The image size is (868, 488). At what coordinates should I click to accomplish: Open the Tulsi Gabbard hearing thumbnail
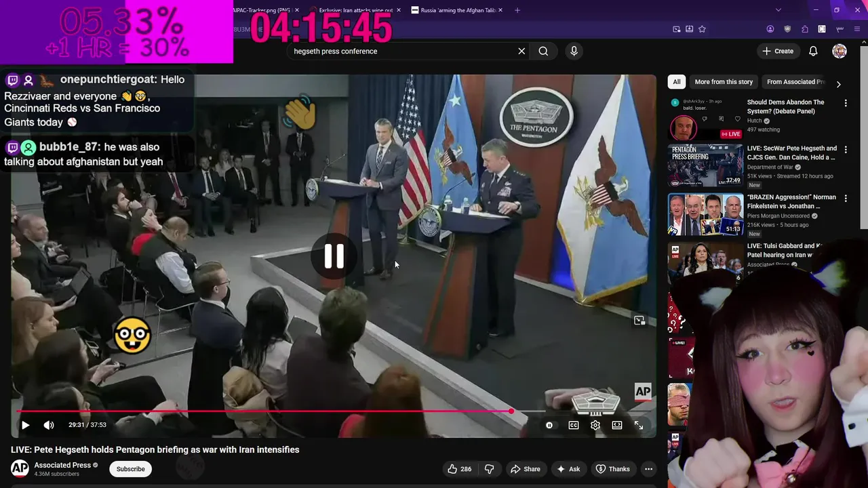tap(705, 262)
